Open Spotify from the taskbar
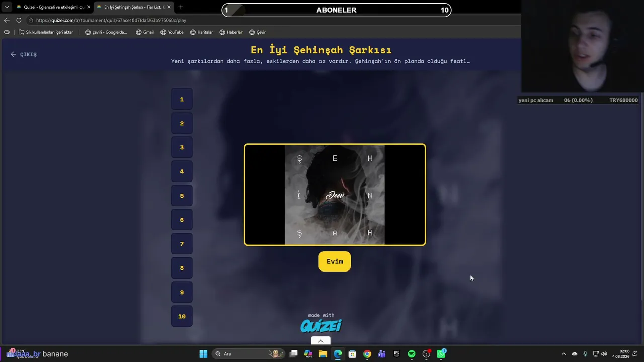644x362 pixels. (412, 354)
